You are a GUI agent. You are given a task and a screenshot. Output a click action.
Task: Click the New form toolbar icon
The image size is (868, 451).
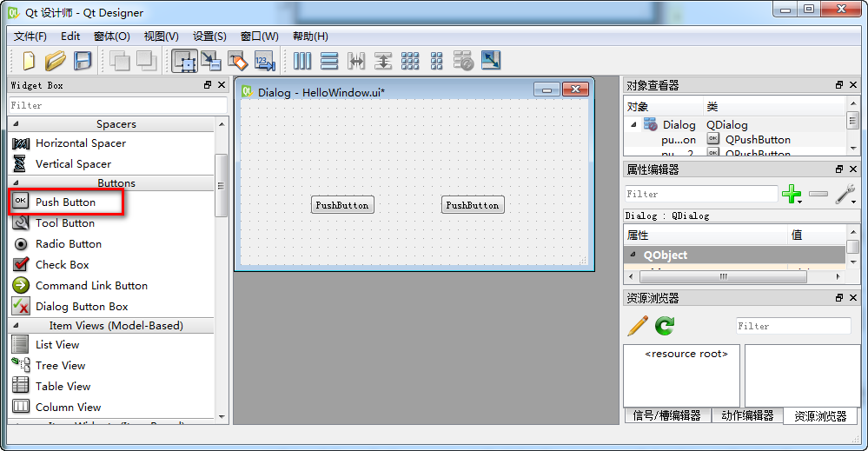click(x=28, y=60)
